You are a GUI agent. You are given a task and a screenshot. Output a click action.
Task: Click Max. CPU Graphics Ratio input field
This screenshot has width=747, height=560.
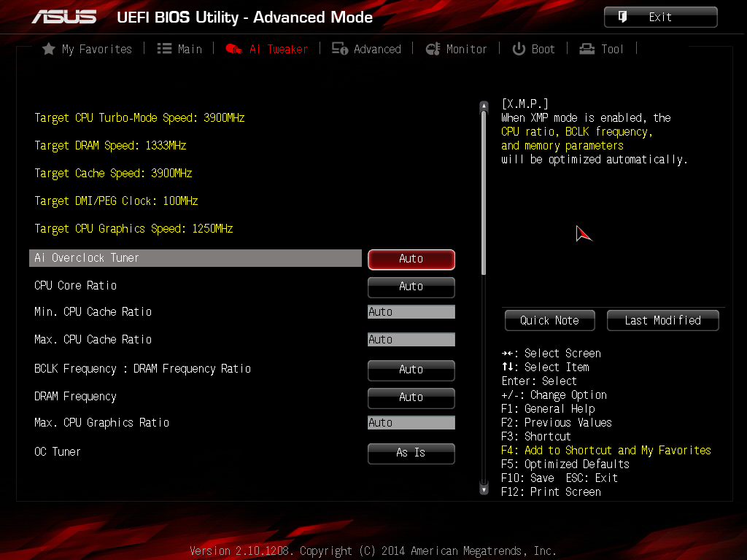click(x=411, y=423)
